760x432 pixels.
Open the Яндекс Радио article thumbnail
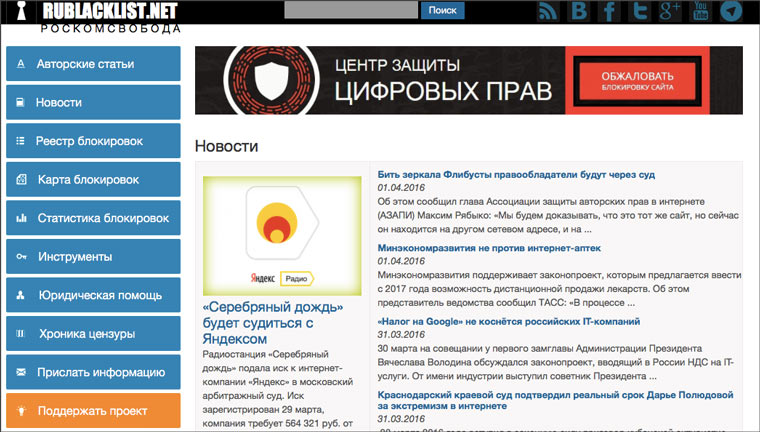[282, 236]
